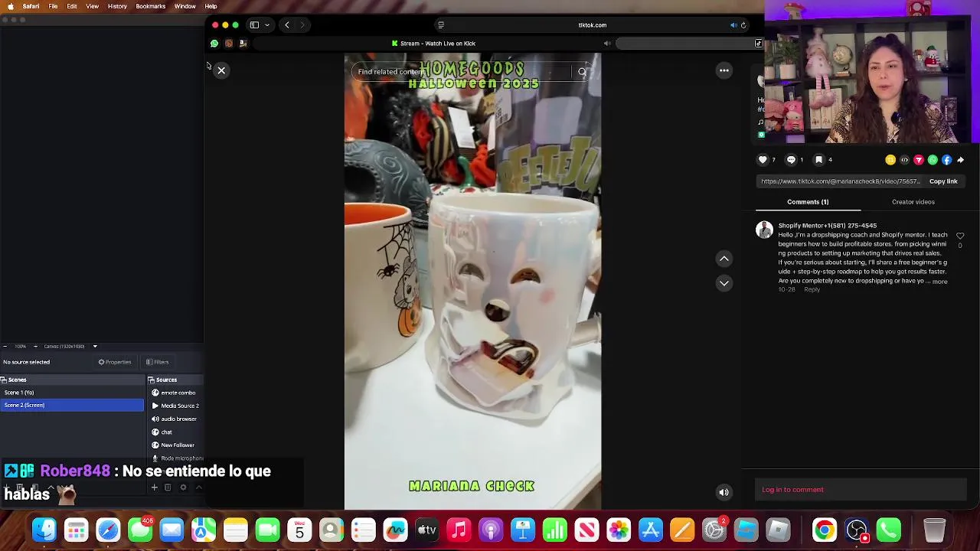
Task: Open the pinned WhatsApp tab
Action: (x=214, y=44)
